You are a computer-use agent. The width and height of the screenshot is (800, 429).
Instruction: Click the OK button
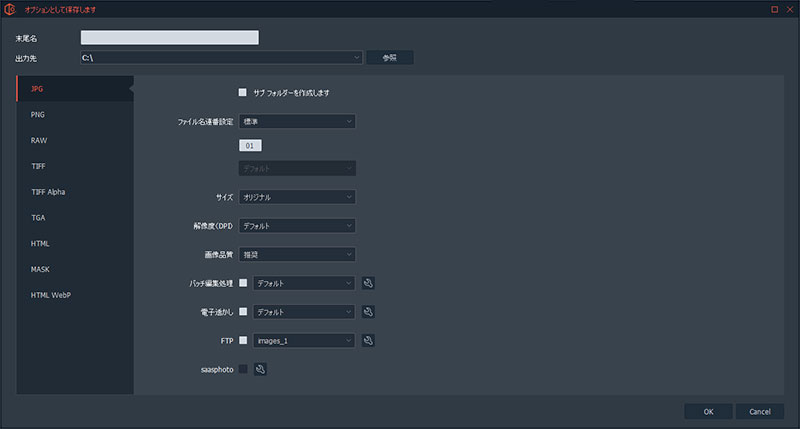(x=708, y=411)
